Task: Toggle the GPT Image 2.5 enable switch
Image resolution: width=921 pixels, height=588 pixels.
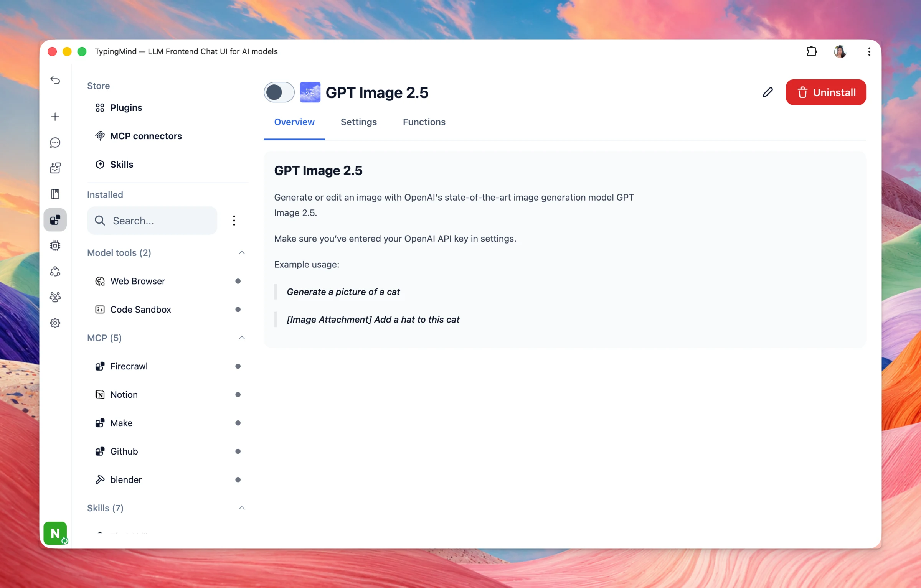Action: click(279, 92)
